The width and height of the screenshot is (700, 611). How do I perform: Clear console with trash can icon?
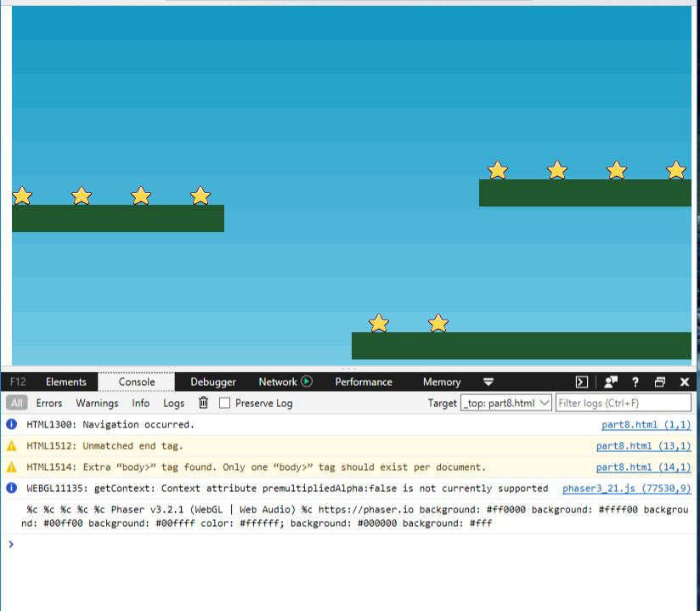[x=203, y=403]
